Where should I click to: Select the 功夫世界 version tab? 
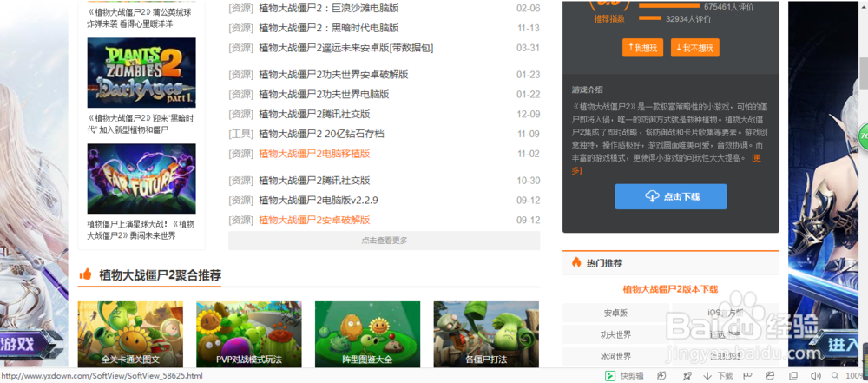[615, 334]
